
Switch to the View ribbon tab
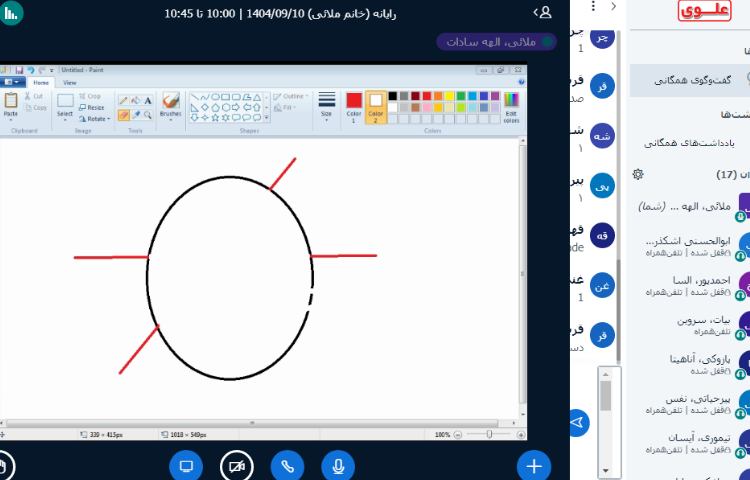(x=70, y=82)
